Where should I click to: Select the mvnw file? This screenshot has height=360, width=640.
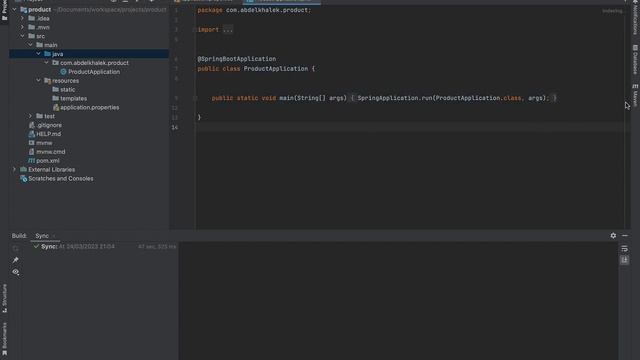pos(44,143)
